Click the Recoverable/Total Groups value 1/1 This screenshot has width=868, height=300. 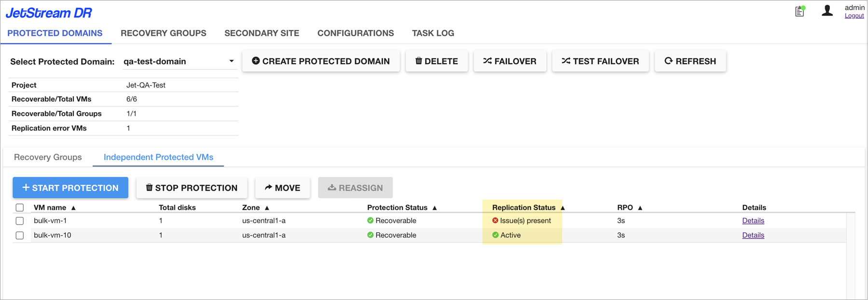click(131, 114)
